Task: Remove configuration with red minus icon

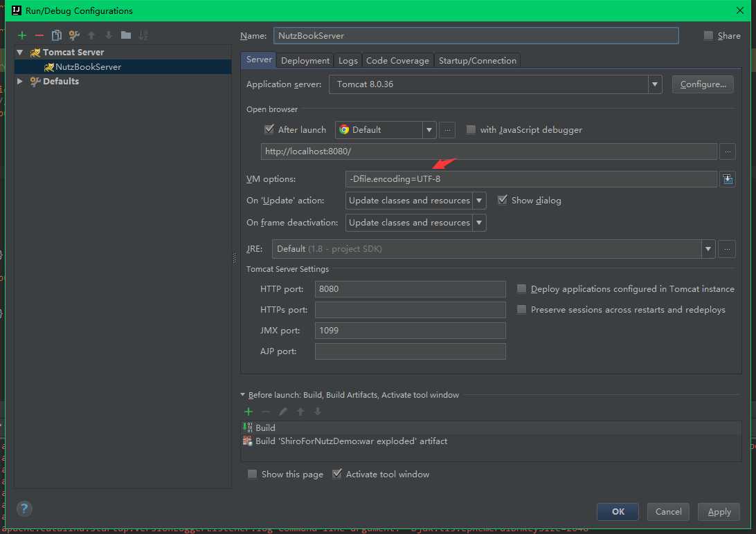Action: point(39,35)
